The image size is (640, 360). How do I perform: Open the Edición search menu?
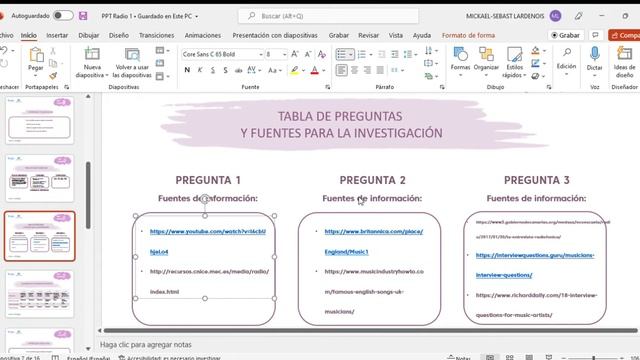tap(567, 61)
